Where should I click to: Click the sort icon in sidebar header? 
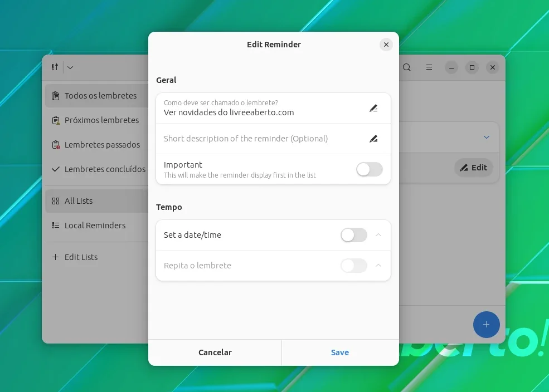[55, 67]
